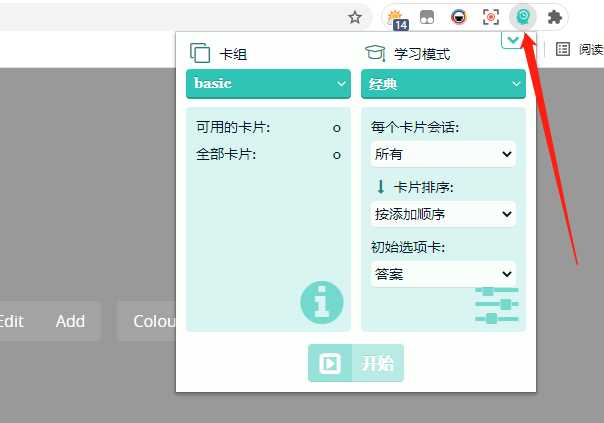Open the reading list icon

click(x=563, y=48)
